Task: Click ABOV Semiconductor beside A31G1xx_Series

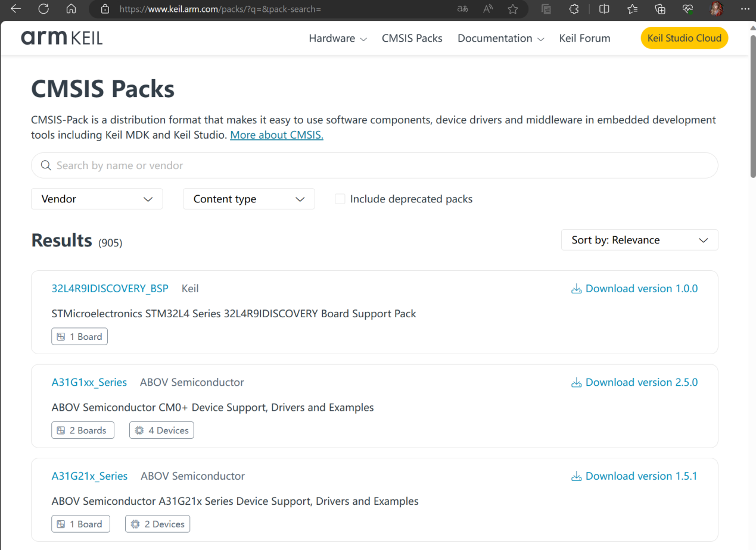Action: (192, 382)
